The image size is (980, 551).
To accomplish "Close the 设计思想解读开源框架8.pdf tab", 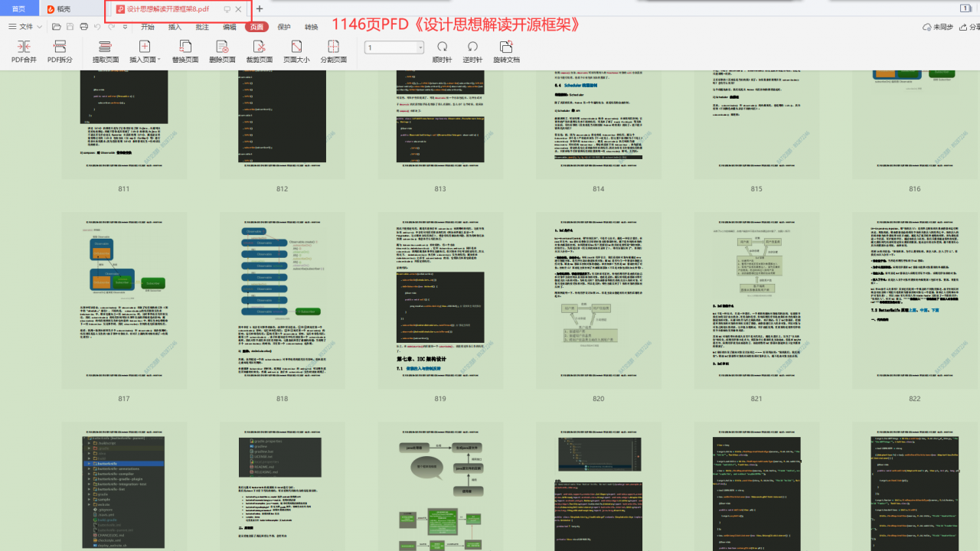I will [239, 9].
